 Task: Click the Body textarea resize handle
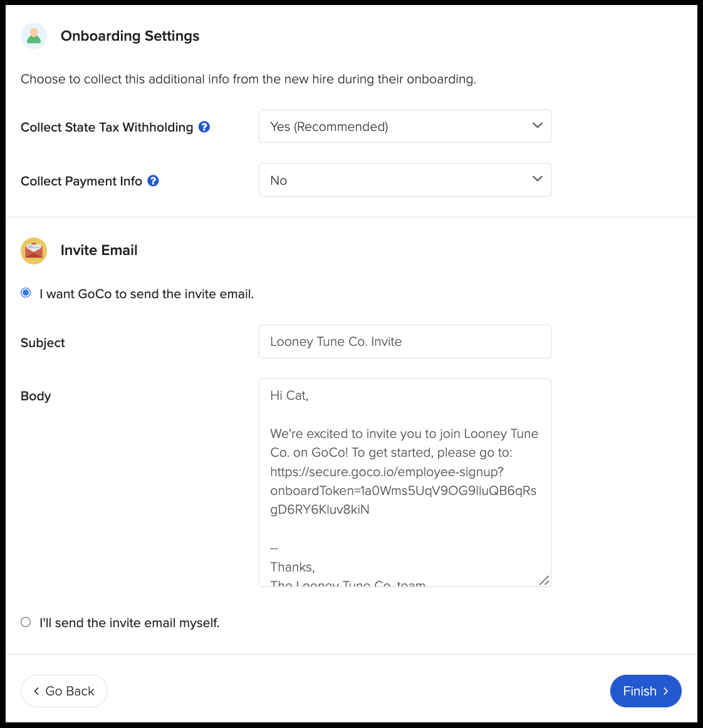544,581
